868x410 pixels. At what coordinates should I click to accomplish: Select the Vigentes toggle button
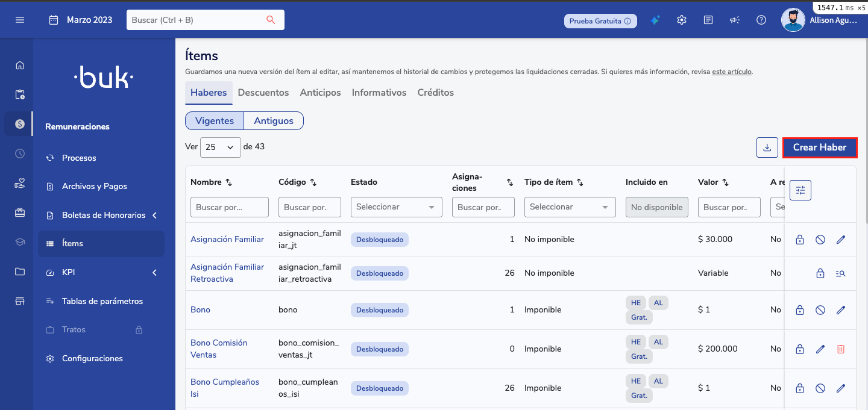click(215, 121)
